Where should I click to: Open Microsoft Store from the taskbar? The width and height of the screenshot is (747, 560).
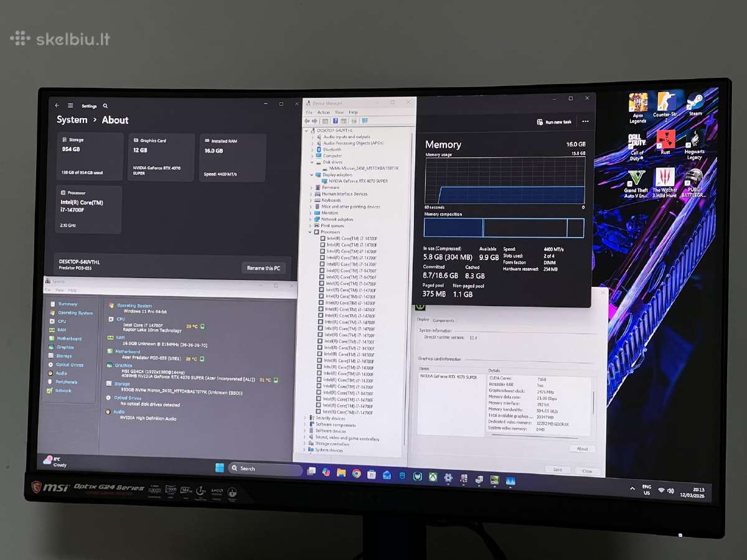pos(372,474)
